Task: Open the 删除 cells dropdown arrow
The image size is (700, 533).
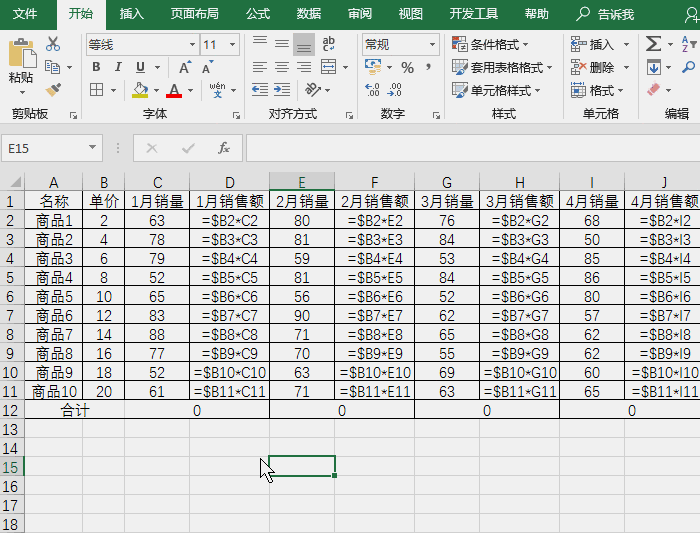Action: 626,67
